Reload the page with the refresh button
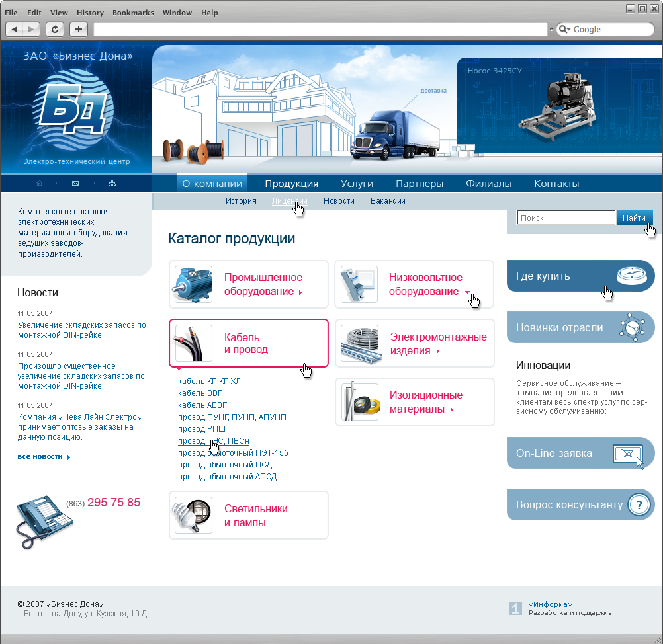Image resolution: width=663 pixels, height=644 pixels. pos(55,29)
